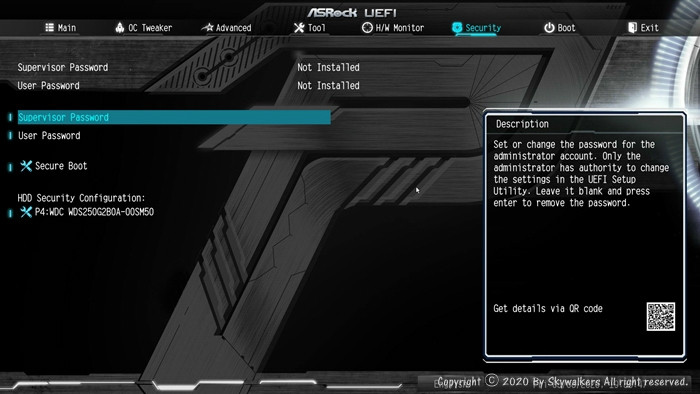Image resolution: width=700 pixels, height=394 pixels.
Task: Click the Tool wrench icon
Action: [x=299, y=28]
